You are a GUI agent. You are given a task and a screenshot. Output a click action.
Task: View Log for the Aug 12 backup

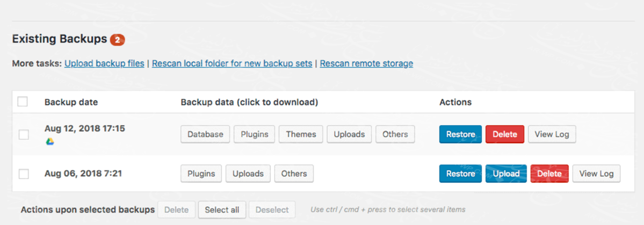(552, 134)
